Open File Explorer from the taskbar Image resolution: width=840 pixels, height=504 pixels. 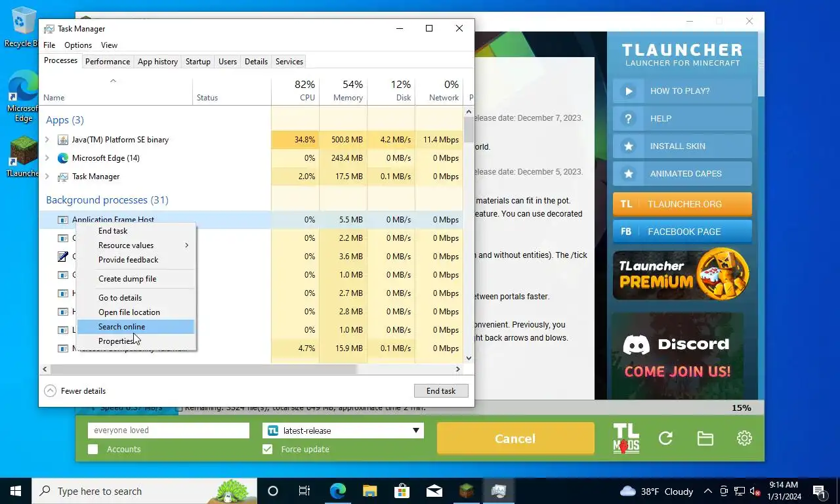[x=370, y=491]
